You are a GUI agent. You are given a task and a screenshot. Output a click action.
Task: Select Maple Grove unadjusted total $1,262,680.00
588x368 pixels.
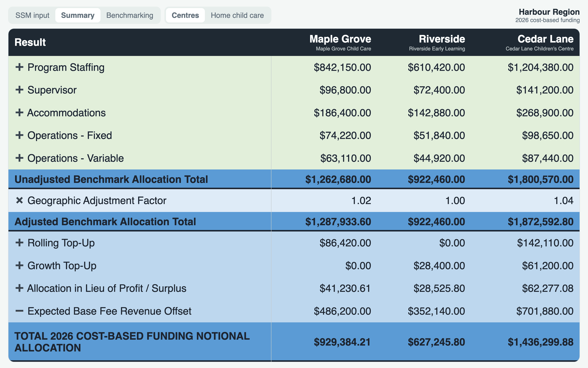(338, 180)
